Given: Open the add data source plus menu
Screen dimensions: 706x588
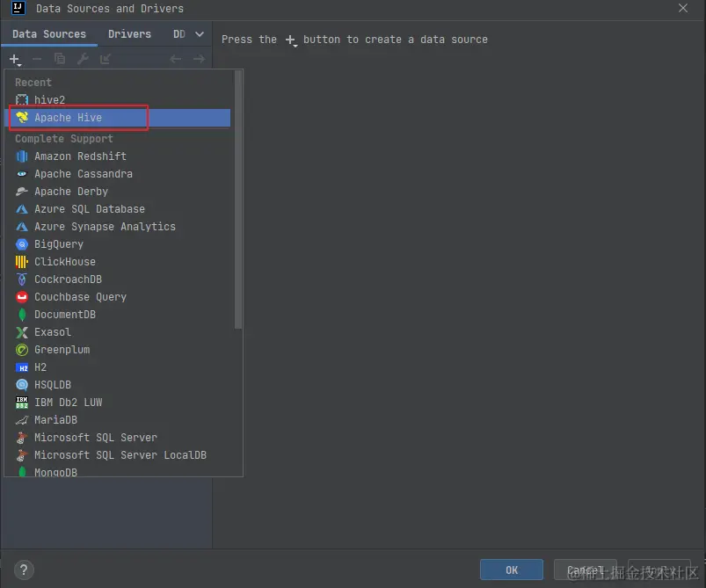Looking at the screenshot, I should pos(15,60).
